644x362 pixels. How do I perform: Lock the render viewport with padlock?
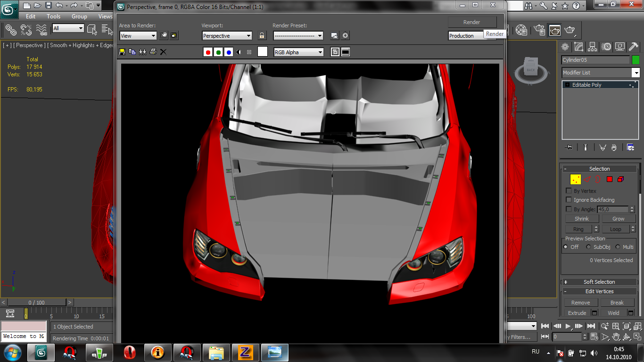click(x=262, y=35)
